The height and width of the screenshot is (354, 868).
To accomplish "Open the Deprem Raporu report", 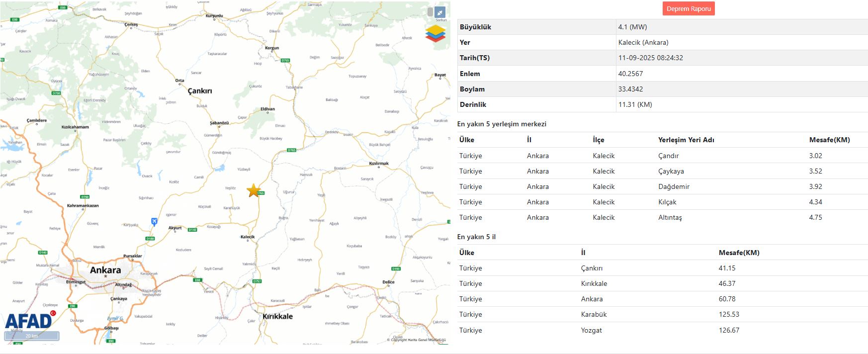I will pos(688,9).
